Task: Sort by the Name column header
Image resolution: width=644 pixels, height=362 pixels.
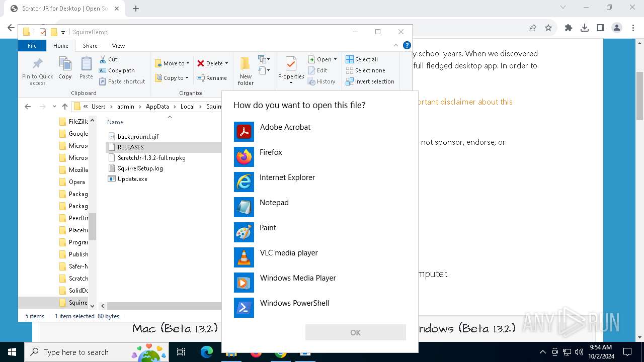Action: click(x=115, y=122)
